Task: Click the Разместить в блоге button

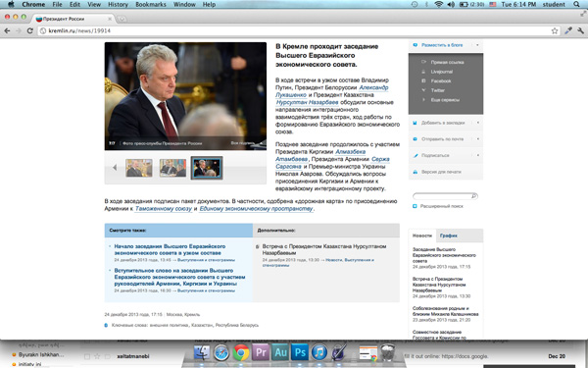Action: coord(442,45)
